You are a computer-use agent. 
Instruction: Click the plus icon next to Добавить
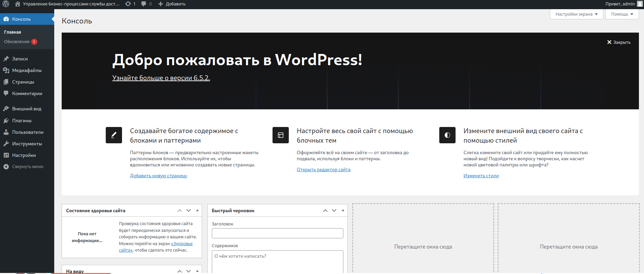pyautogui.click(x=161, y=4)
